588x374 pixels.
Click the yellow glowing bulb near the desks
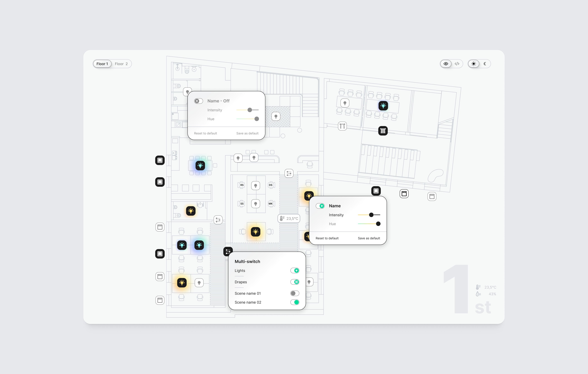click(255, 232)
